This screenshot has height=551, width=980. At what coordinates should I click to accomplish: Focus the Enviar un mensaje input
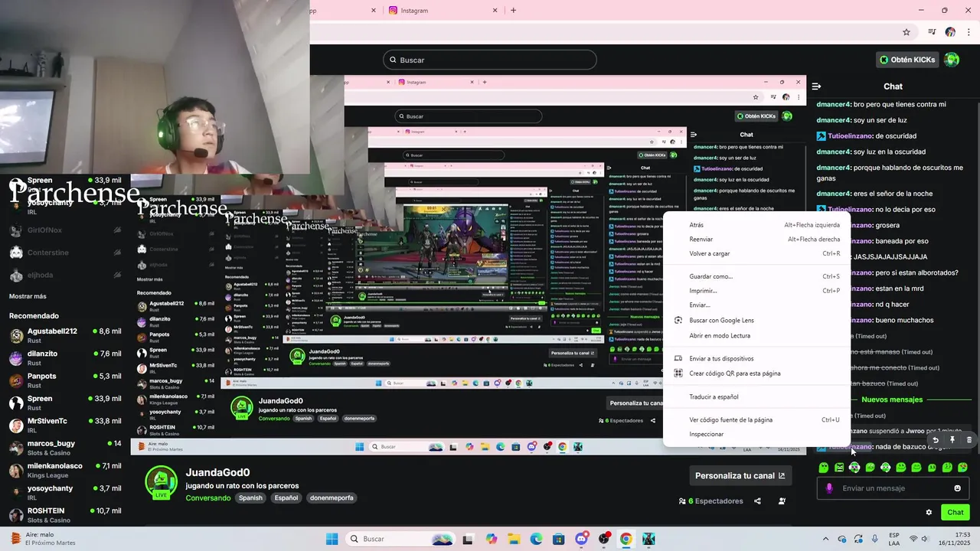click(893, 488)
